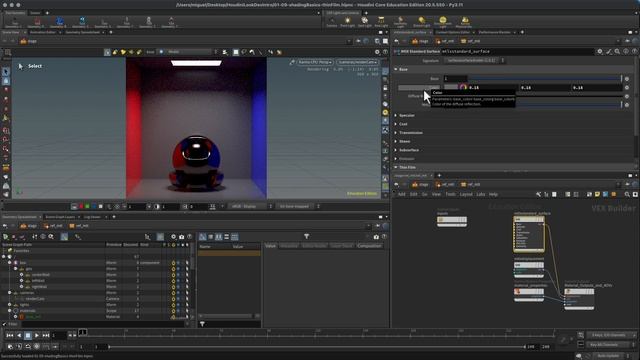The height and width of the screenshot is (360, 640).
Task: Switch to the Animation Editor tab
Action: [x=43, y=32]
